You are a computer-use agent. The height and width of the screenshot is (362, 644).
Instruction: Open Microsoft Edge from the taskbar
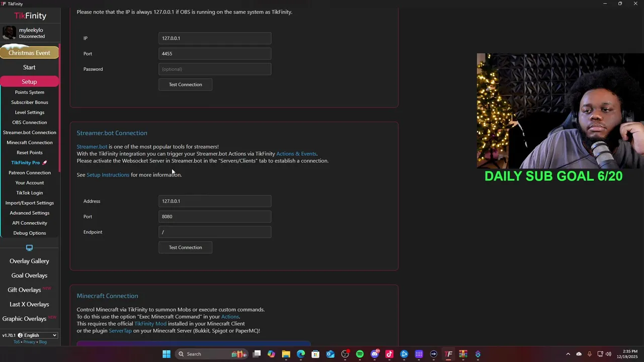tap(301, 354)
